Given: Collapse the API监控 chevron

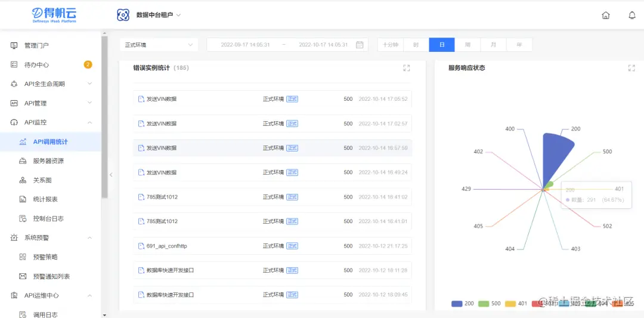Looking at the screenshot, I should pyautogui.click(x=90, y=122).
